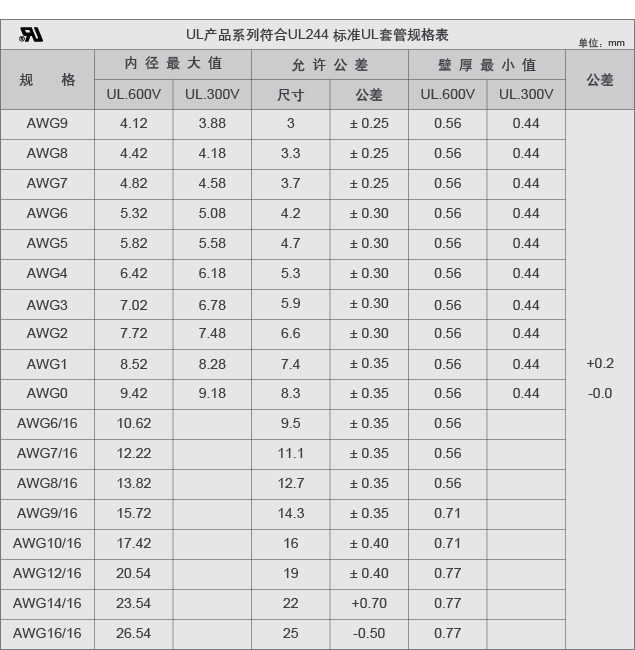Screen dimensions: 635x650
Task: Click the UL logo in the title bar
Action: pyautogui.click(x=31, y=35)
